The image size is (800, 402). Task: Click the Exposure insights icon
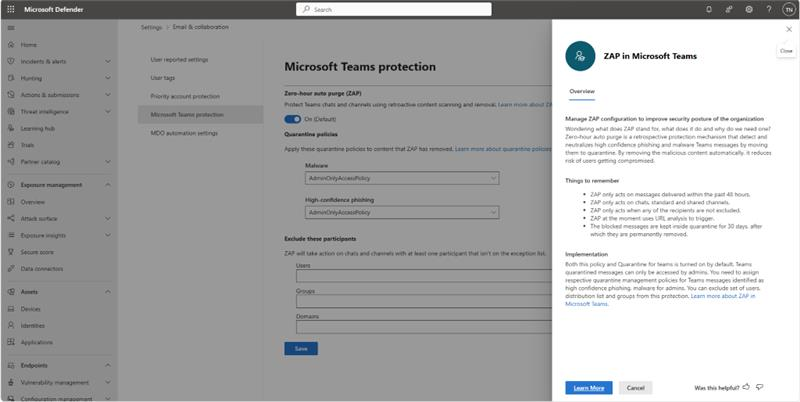[11, 235]
